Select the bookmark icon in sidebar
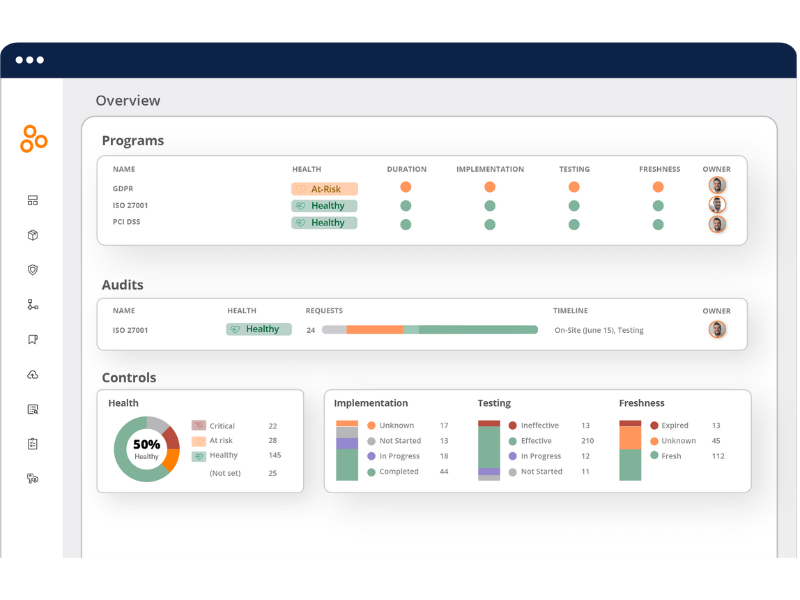Image resolution: width=800 pixels, height=600 pixels. click(x=33, y=340)
